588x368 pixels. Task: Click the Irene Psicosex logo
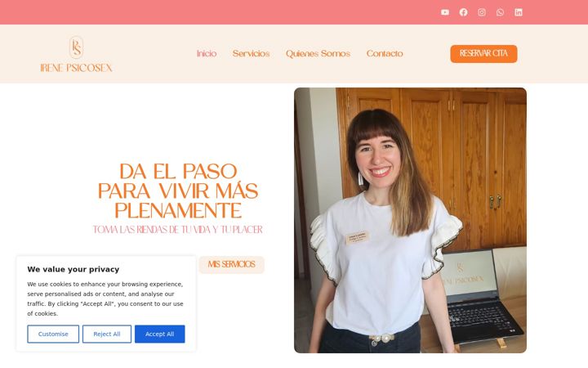(76, 54)
